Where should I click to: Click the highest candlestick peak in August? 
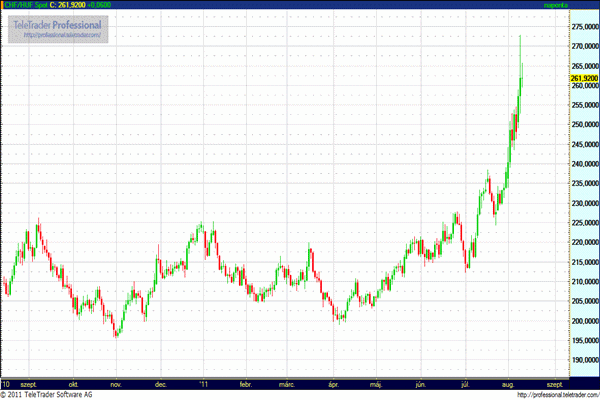click(x=521, y=38)
